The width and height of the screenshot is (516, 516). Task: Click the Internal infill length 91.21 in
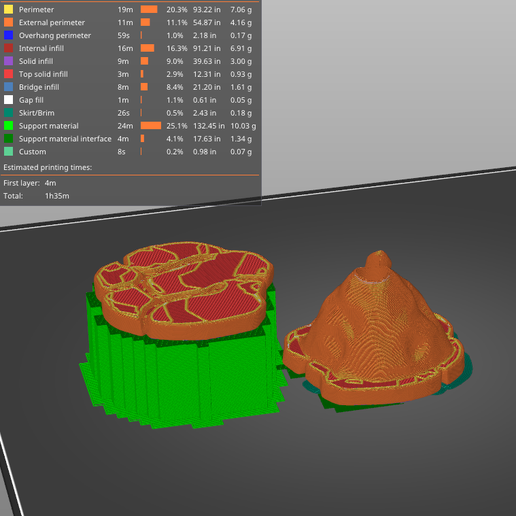[207, 48]
